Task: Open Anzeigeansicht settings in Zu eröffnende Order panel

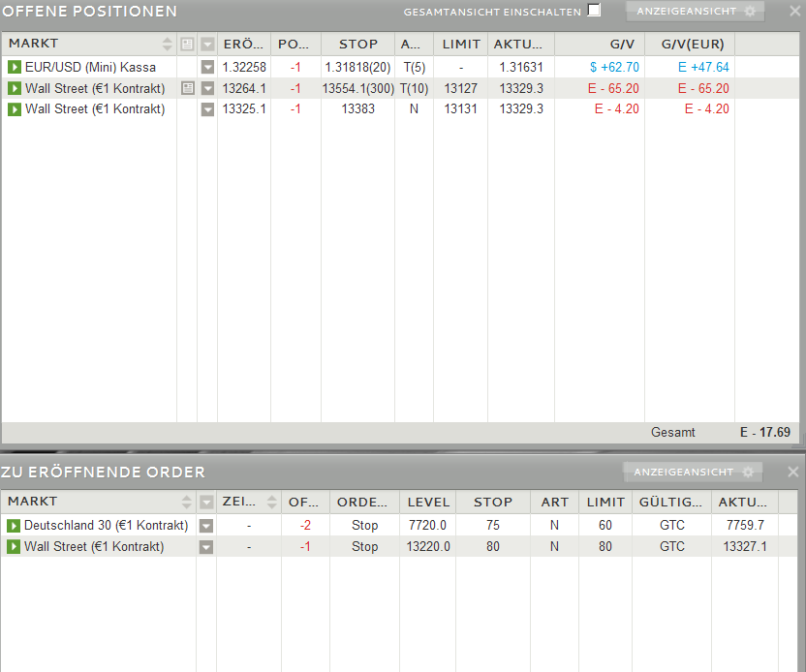Action: tap(693, 473)
